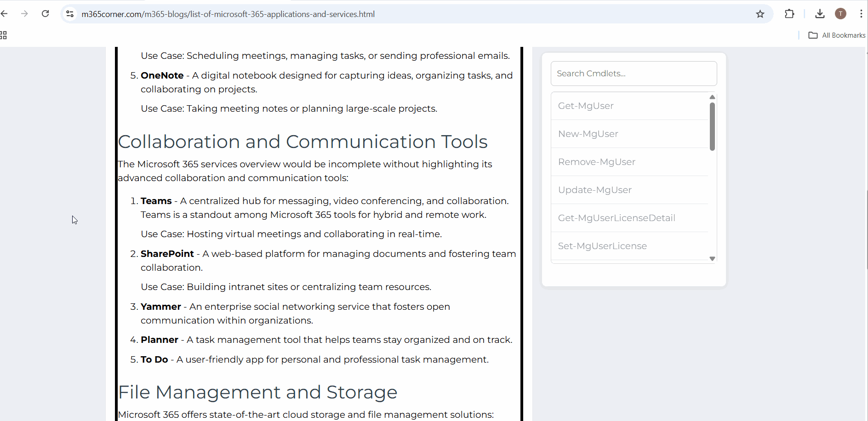The width and height of the screenshot is (868, 421).
Task: Click the cmdlet list scroll-down arrow
Action: click(x=712, y=259)
